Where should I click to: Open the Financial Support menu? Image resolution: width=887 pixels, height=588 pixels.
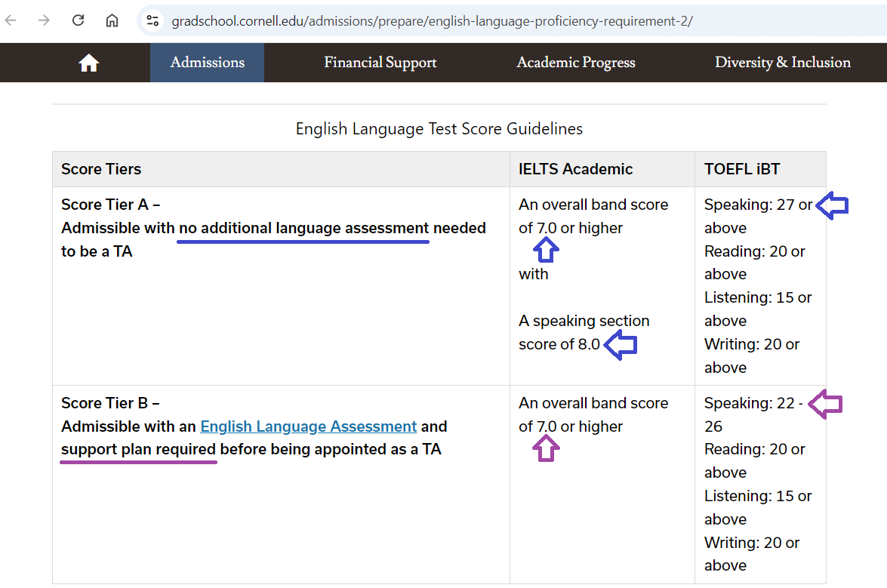(x=380, y=62)
